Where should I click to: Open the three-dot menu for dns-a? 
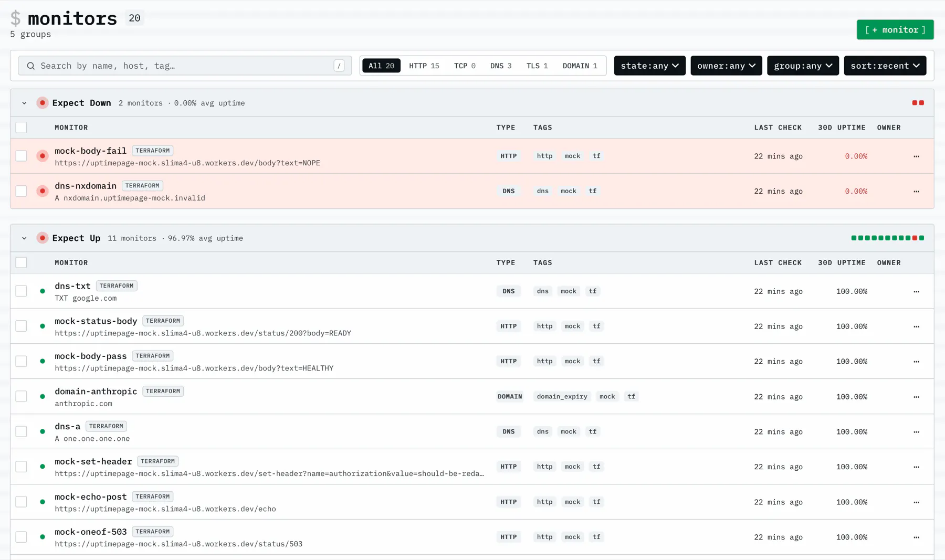click(x=916, y=432)
